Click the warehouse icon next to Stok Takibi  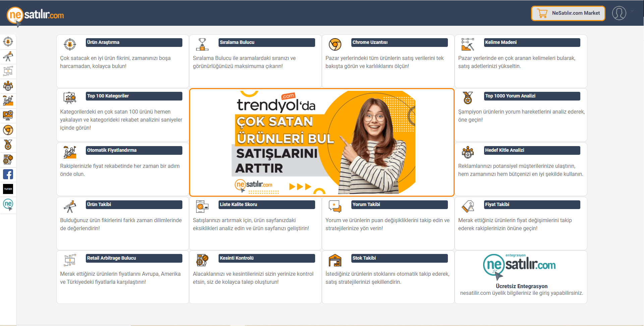[x=335, y=260]
